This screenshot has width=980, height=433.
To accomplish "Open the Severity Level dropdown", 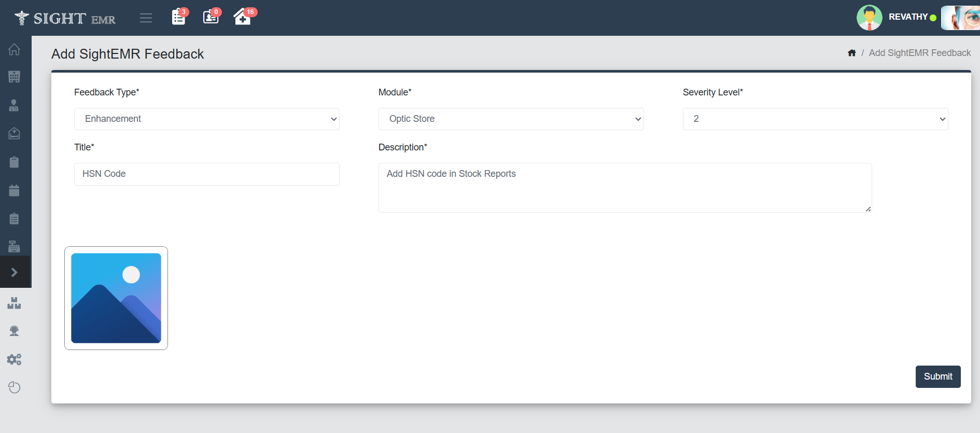I will pos(815,119).
